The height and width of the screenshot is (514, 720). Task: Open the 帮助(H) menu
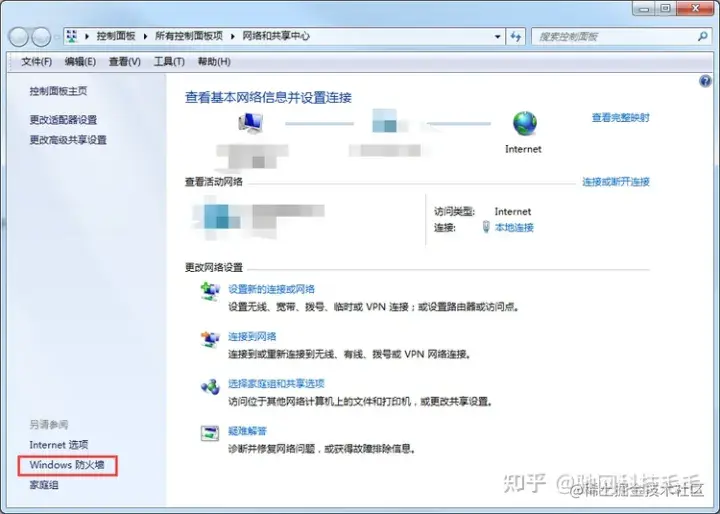pos(214,62)
